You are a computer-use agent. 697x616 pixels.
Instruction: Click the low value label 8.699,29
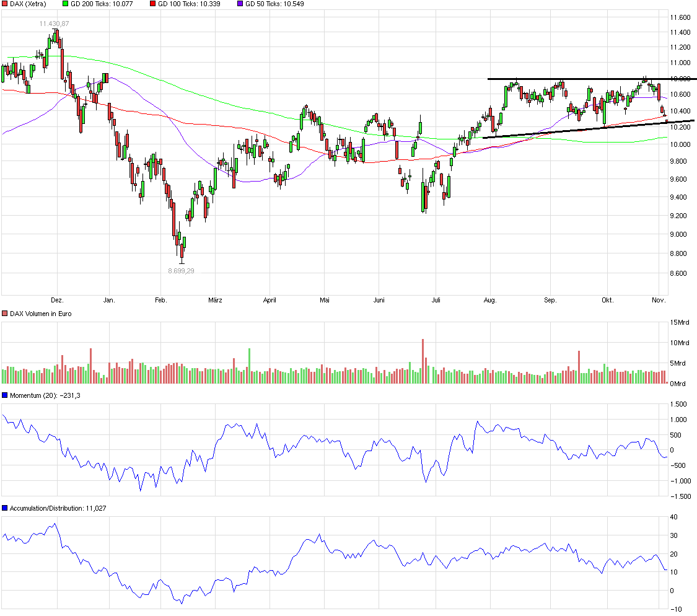tap(181, 271)
